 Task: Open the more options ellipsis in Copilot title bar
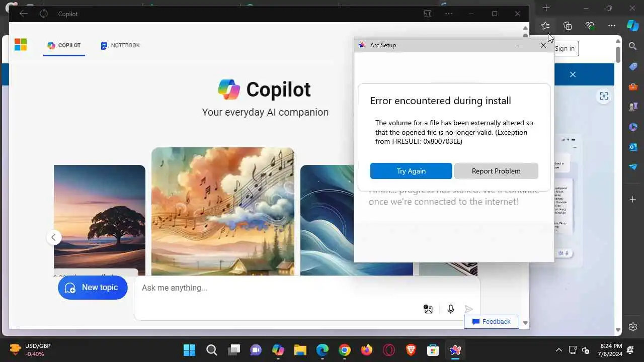449,14
